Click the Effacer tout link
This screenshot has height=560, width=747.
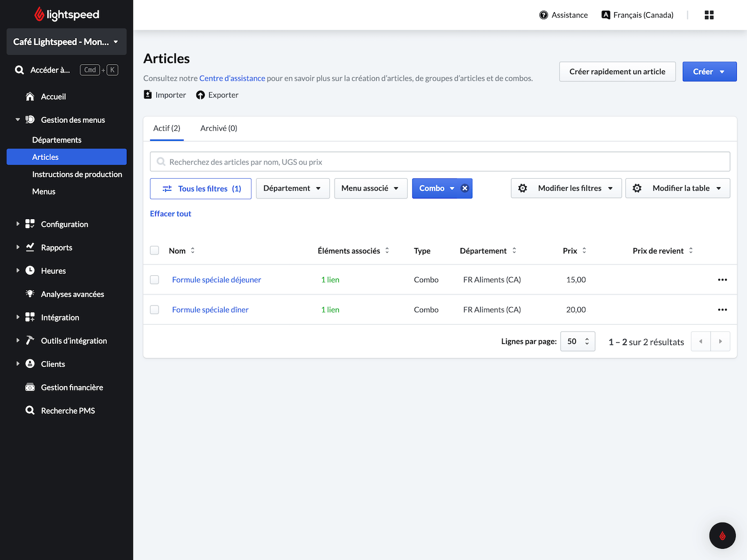pyautogui.click(x=170, y=213)
